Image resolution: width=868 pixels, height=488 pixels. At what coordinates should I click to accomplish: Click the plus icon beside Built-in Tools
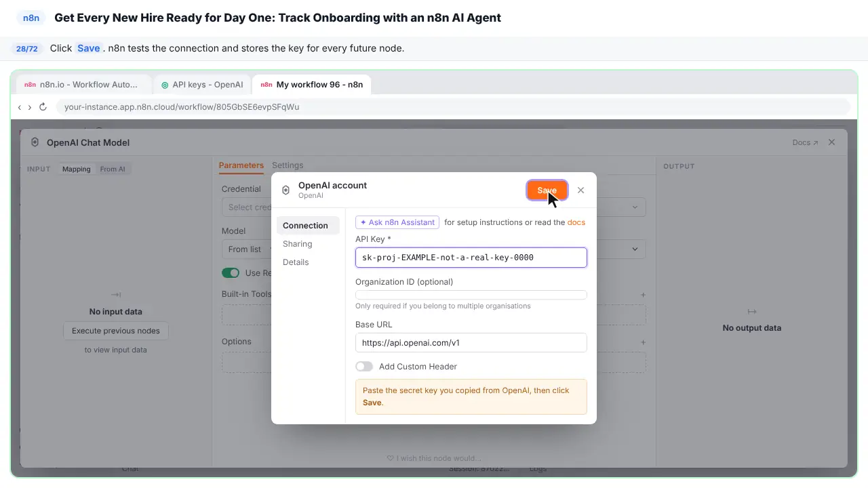tap(643, 295)
